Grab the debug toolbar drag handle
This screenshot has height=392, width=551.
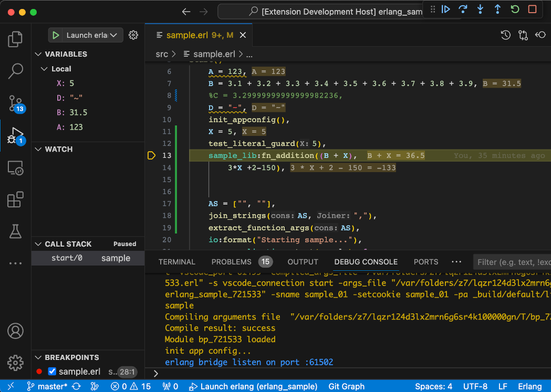pyautogui.click(x=433, y=9)
